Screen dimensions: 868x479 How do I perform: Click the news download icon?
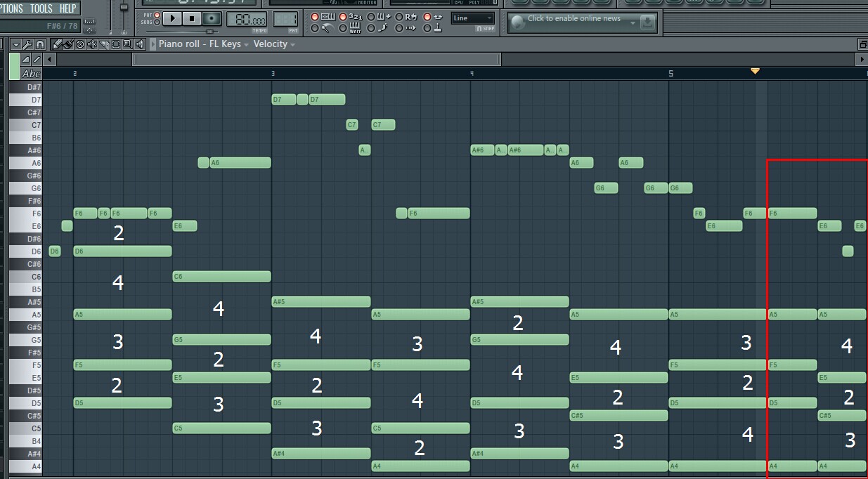tap(648, 23)
